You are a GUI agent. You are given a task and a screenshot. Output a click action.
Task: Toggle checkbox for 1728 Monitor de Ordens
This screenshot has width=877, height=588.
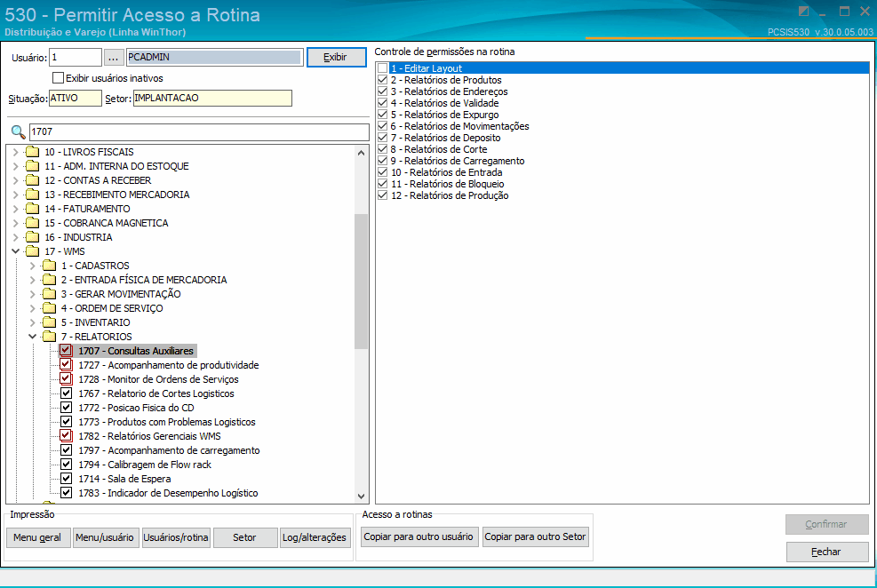click(66, 379)
